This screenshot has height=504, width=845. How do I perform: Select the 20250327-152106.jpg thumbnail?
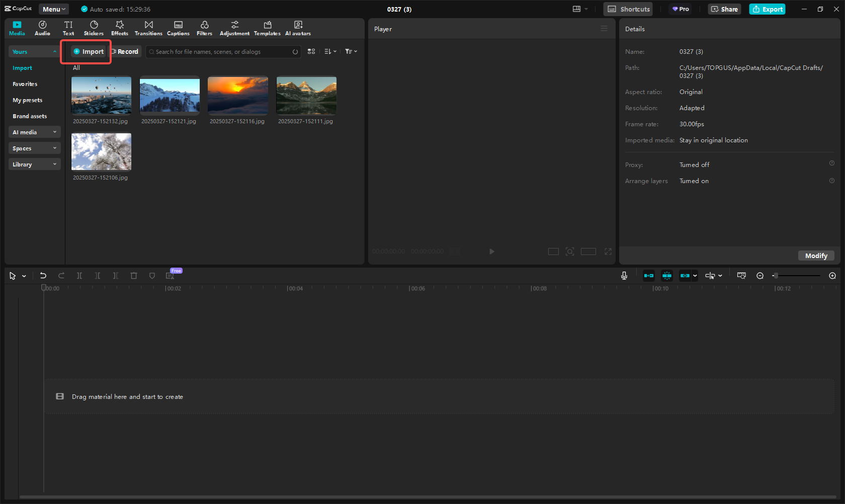[x=101, y=151]
